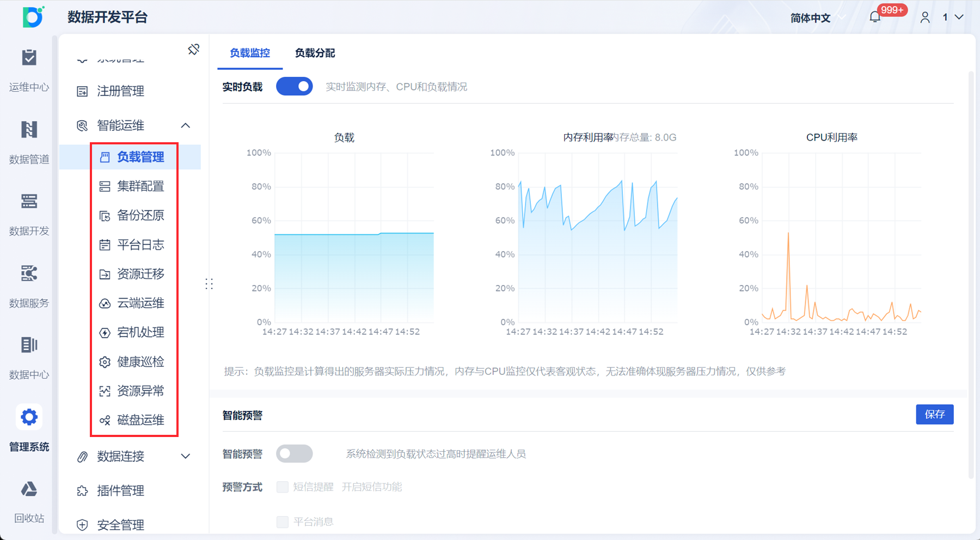
Task: Click the user avatar icon
Action: [x=925, y=17]
